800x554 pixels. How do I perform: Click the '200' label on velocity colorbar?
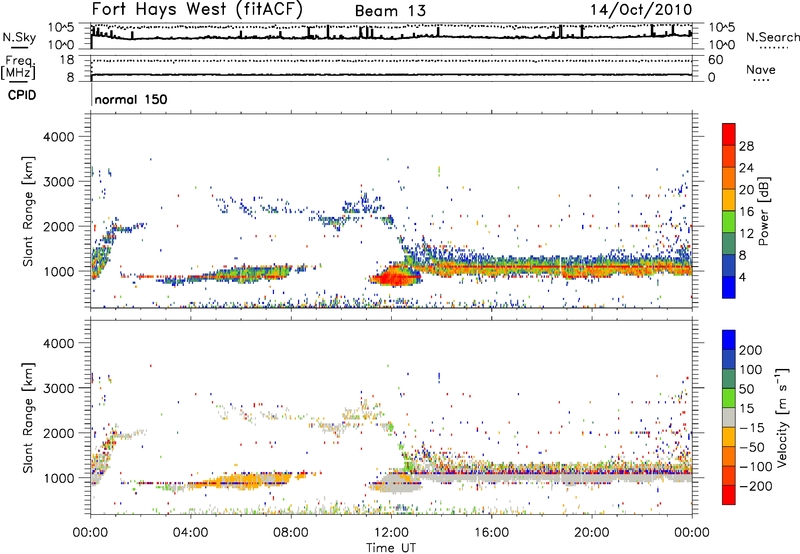[x=751, y=350]
